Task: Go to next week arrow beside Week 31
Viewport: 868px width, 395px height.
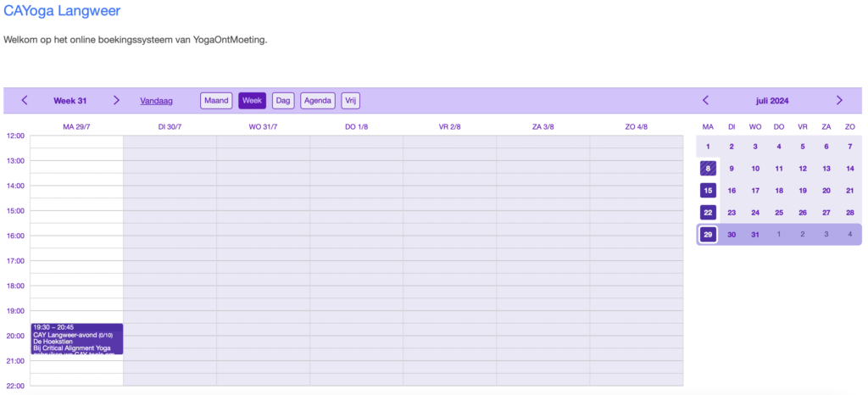Action: [116, 100]
